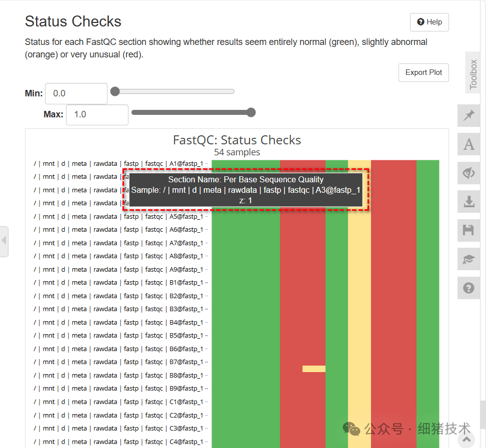The height and width of the screenshot is (448, 486).
Task: Collapse the navigation with the left chevron
Action: point(4,241)
